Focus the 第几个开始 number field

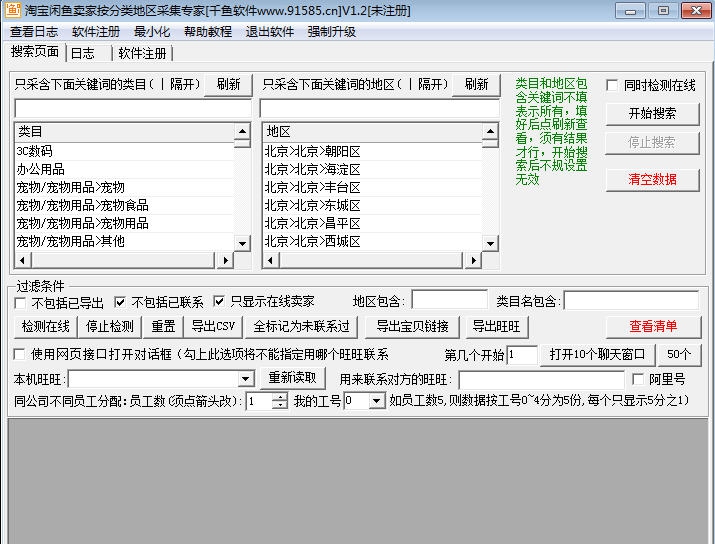(522, 355)
